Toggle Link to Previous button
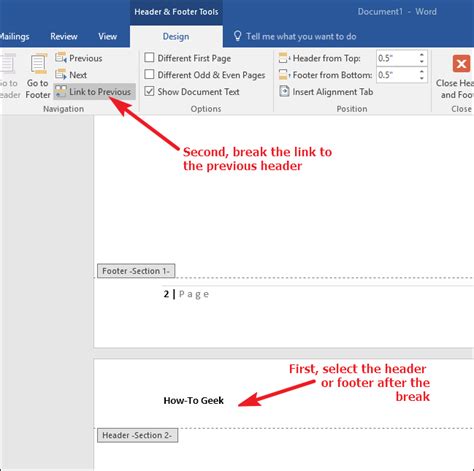 (95, 92)
